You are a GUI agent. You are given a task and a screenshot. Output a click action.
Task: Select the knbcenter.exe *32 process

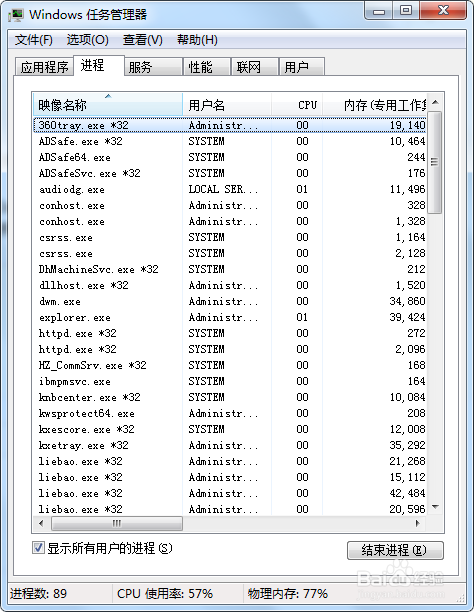coord(230,397)
